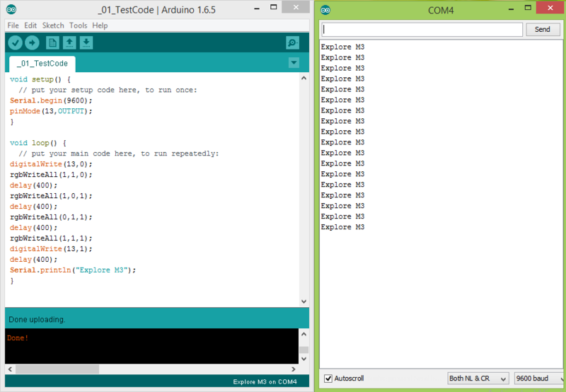This screenshot has width=566, height=392.
Task: Open the Both NL & CR line ending dropdown
Action: point(478,379)
